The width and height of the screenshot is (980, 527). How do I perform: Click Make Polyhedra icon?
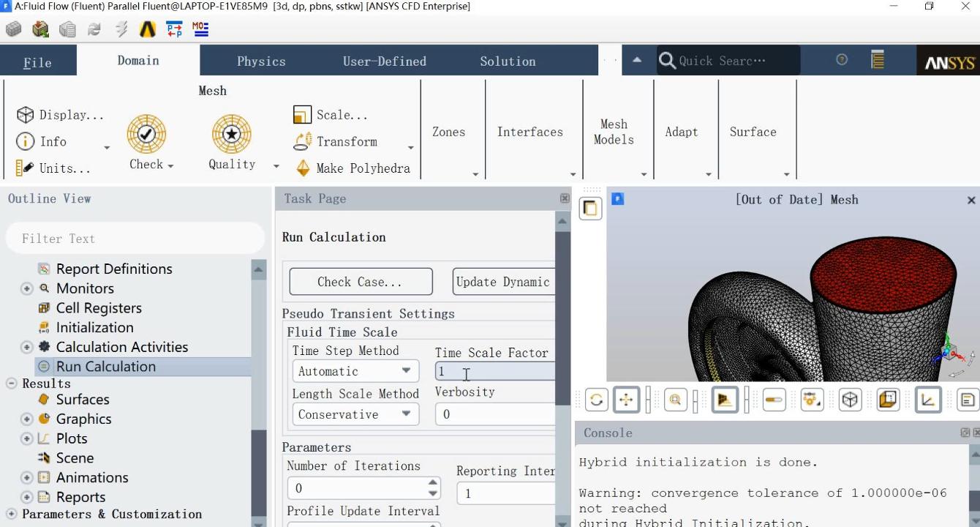(x=303, y=168)
